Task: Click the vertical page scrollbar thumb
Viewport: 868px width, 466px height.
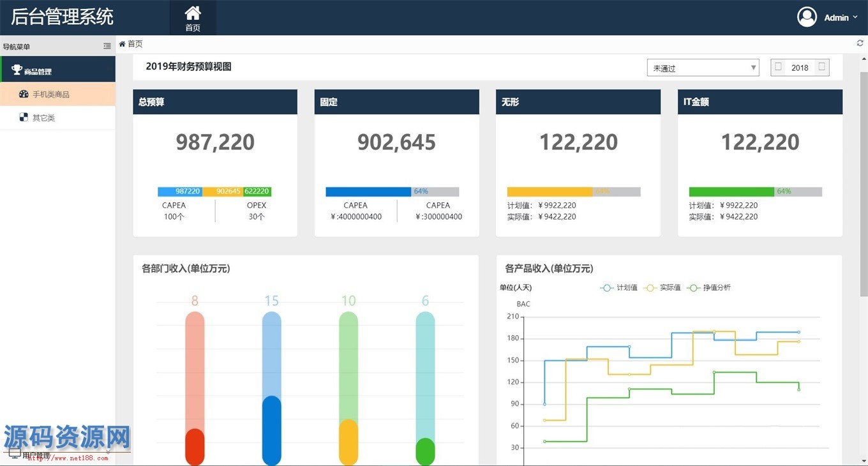Action: click(x=864, y=185)
